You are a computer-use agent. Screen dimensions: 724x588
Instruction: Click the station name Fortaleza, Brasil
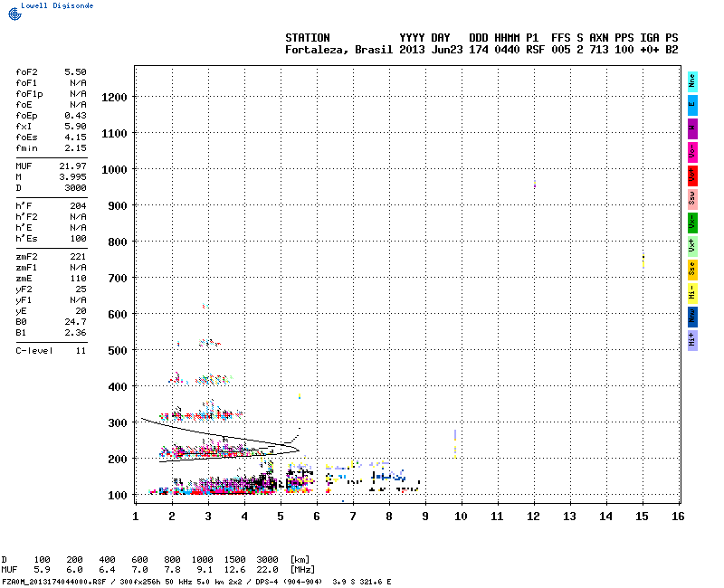pos(338,50)
